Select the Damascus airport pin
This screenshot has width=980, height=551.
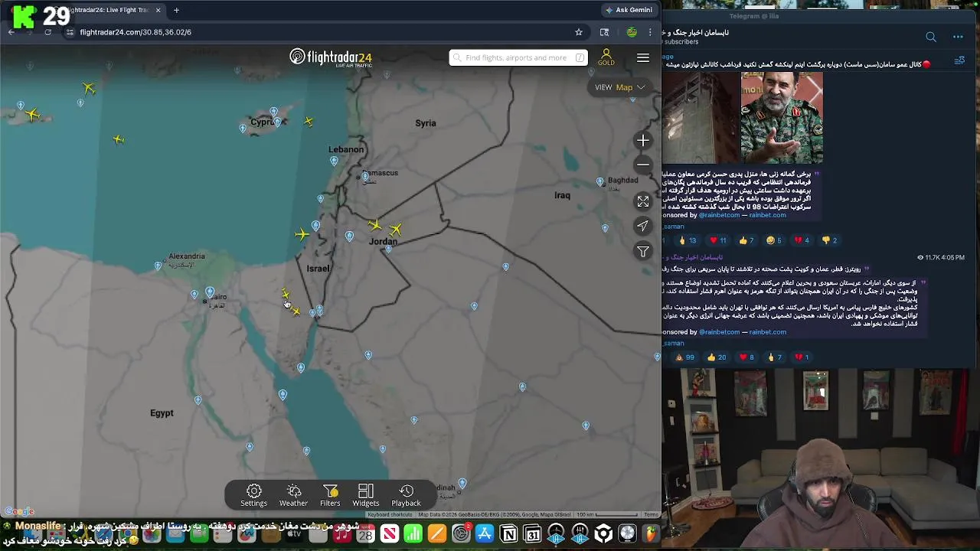365,177
